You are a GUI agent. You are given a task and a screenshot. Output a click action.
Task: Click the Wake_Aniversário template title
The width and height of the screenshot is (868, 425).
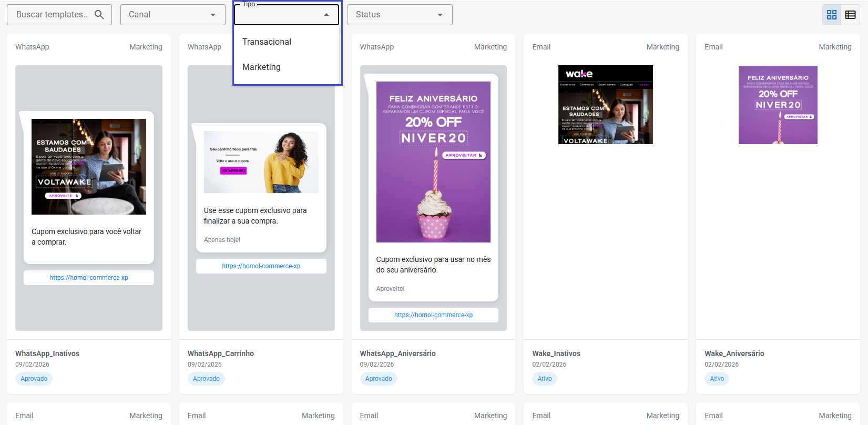(x=734, y=353)
